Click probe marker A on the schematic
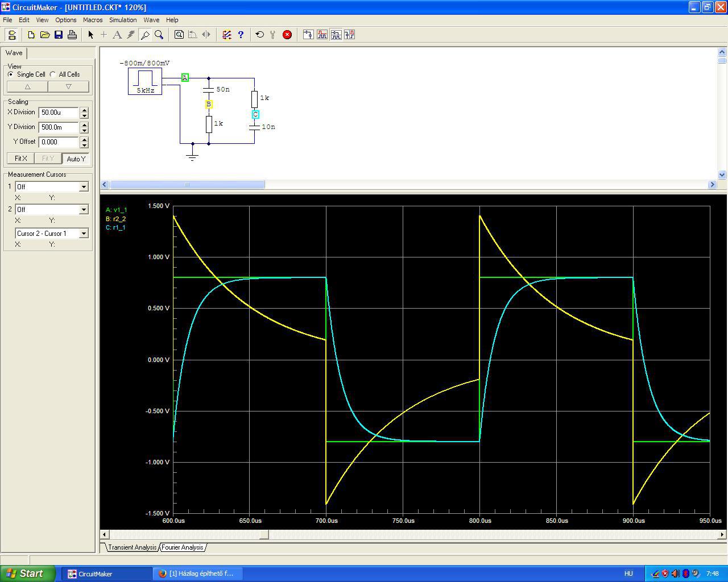The height and width of the screenshot is (582, 728). [x=185, y=77]
